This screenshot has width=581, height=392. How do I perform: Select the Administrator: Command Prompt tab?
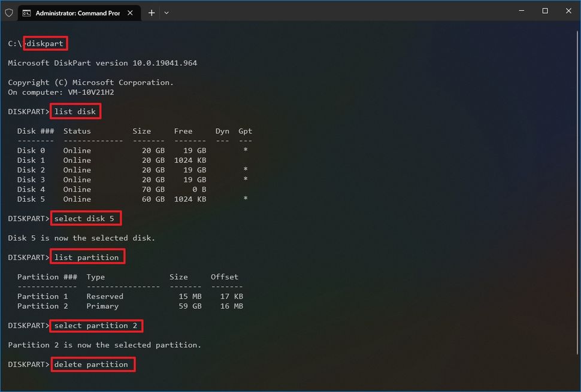[x=79, y=13]
